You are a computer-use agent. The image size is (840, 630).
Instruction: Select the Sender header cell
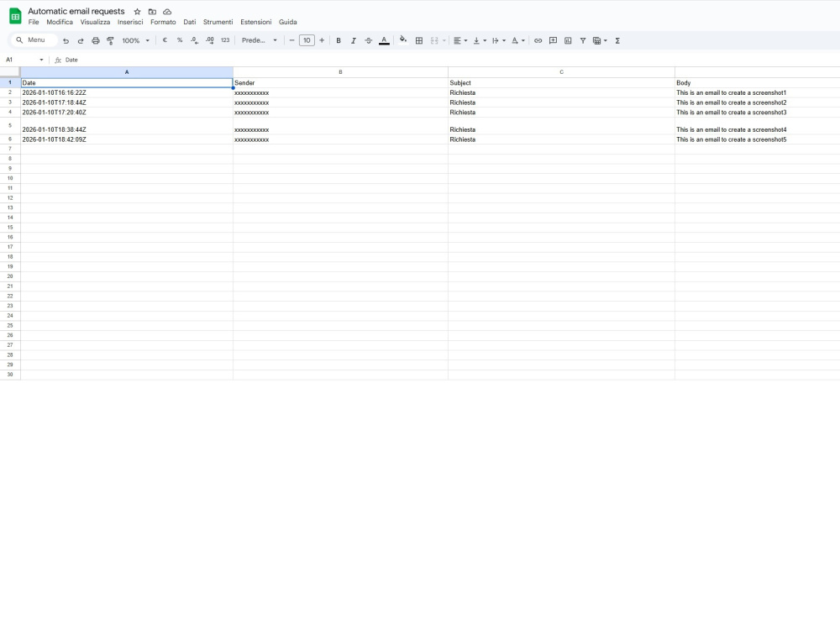[341, 83]
